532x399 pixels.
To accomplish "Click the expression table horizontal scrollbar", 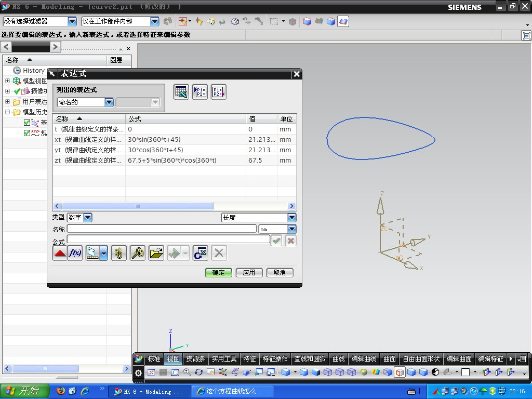I will pos(137,206).
